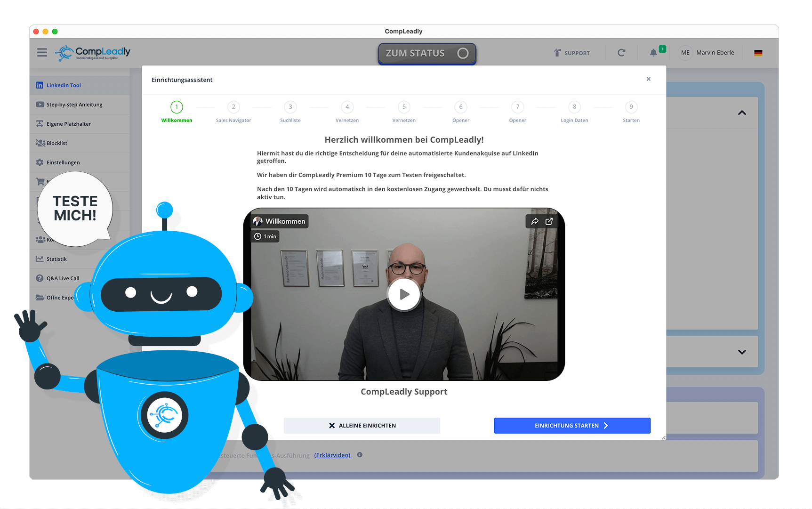Open the notification bell
This screenshot has height=509, width=812.
(x=653, y=53)
